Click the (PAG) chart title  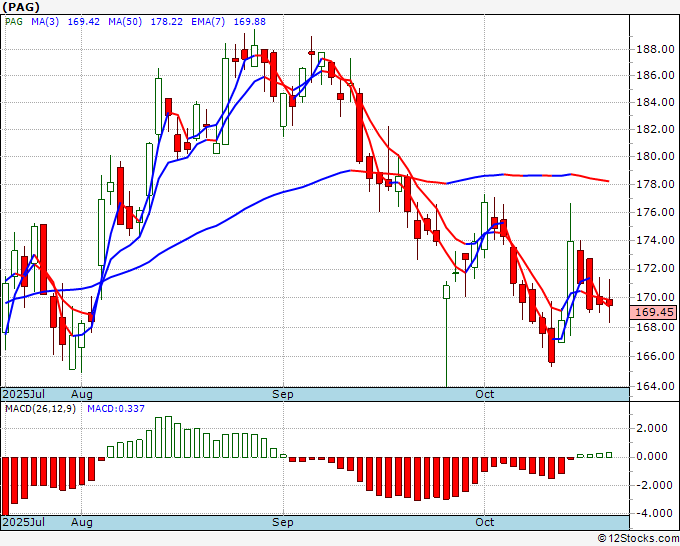point(21,7)
